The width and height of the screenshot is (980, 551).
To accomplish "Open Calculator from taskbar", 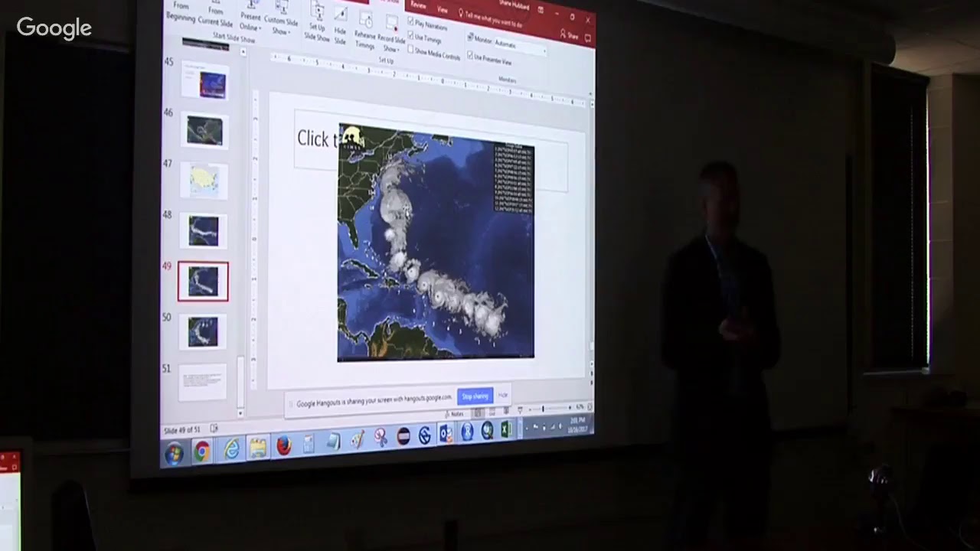I will point(309,443).
